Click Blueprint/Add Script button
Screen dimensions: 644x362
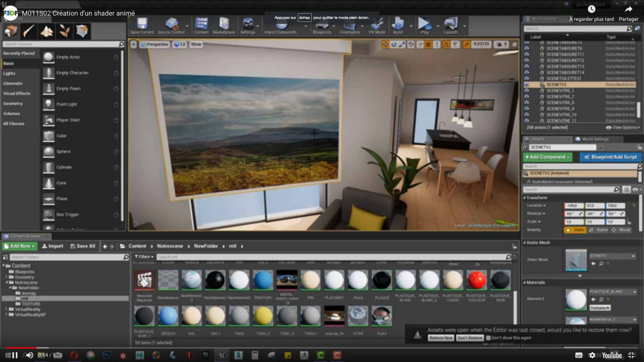(x=611, y=157)
